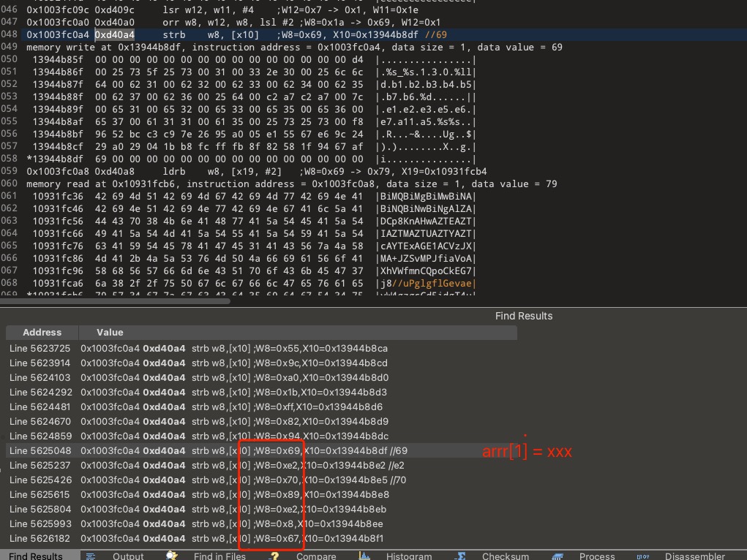
Task: Click the Histogram chart icon
Action: click(364, 556)
